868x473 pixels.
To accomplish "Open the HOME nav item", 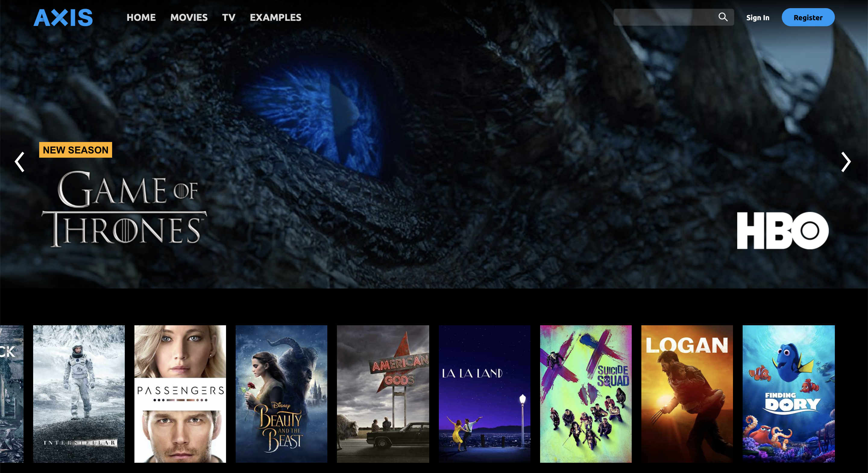I will (x=141, y=17).
